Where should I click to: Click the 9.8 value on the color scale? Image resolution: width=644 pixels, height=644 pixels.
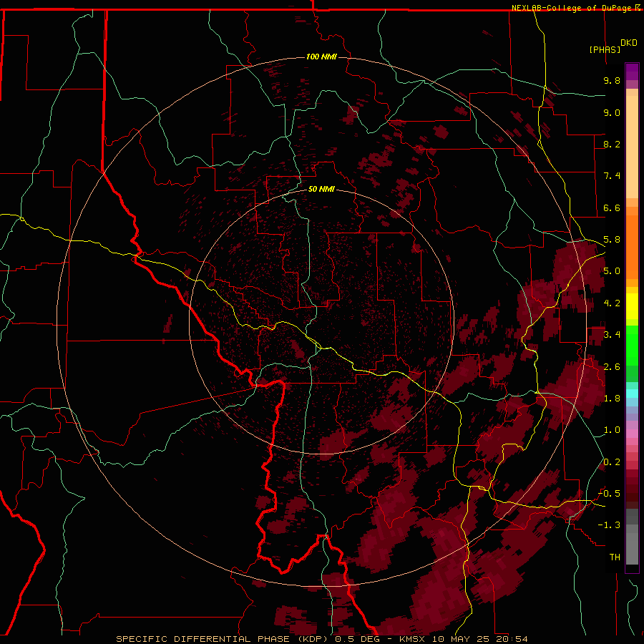click(612, 80)
